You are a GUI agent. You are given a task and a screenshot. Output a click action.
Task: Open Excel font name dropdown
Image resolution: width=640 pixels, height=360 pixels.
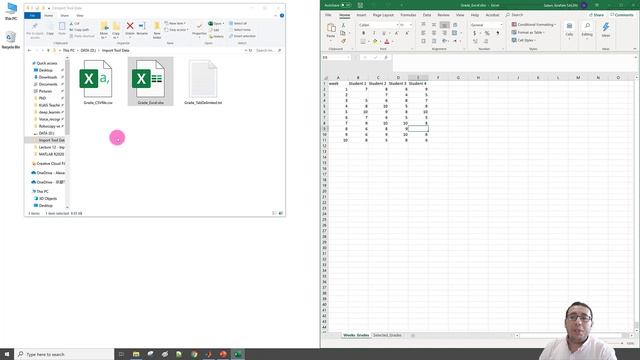(x=397, y=25)
